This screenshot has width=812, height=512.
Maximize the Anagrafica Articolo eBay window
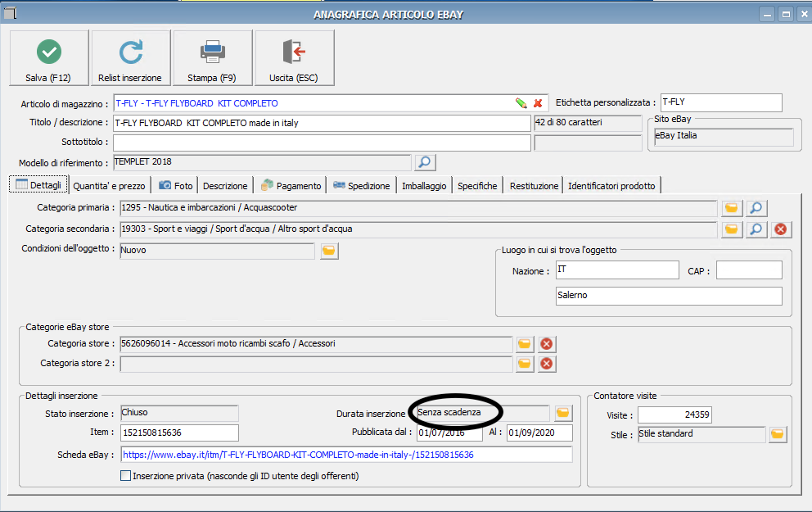pos(786,15)
